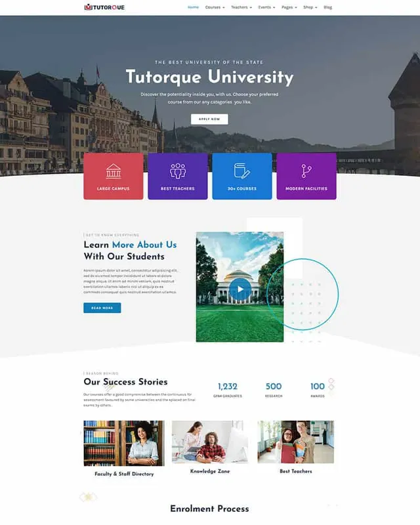Click the Modern Facilities card label

[306, 188]
